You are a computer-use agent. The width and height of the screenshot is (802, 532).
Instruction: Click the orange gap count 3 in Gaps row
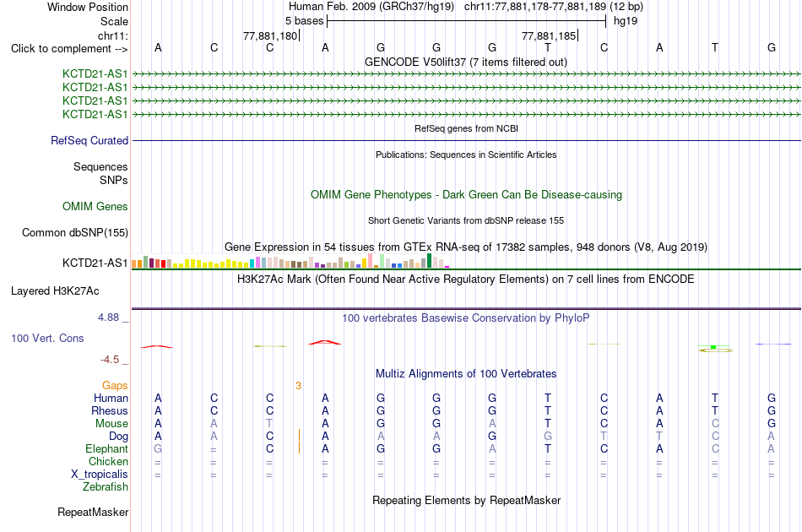298,386
